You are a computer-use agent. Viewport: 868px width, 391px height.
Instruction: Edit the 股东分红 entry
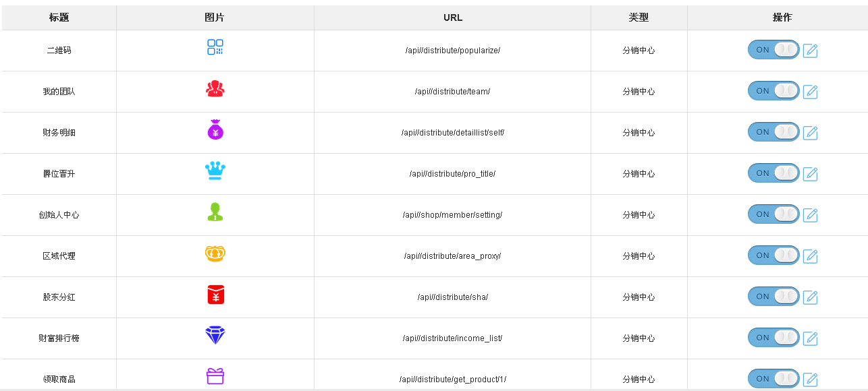pyautogui.click(x=811, y=297)
